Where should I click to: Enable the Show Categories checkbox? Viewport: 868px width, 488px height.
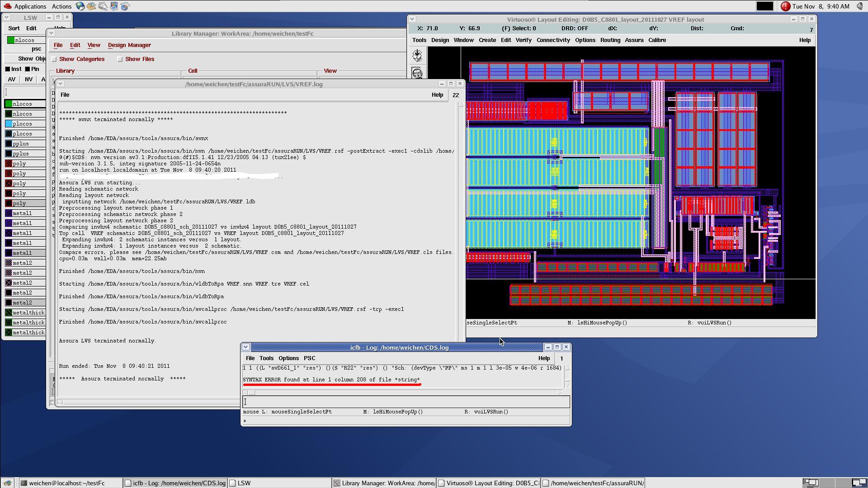point(54,59)
